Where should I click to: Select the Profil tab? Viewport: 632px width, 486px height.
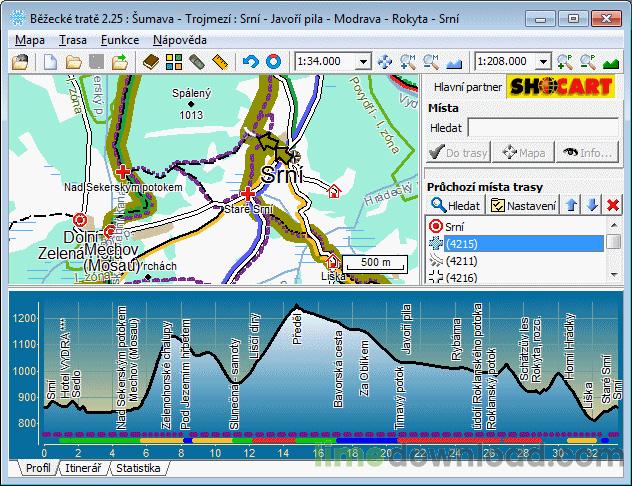(x=38, y=468)
